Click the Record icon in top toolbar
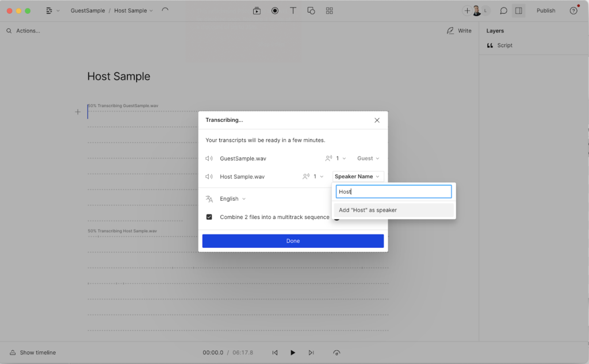The height and width of the screenshot is (364, 589). 275,10
